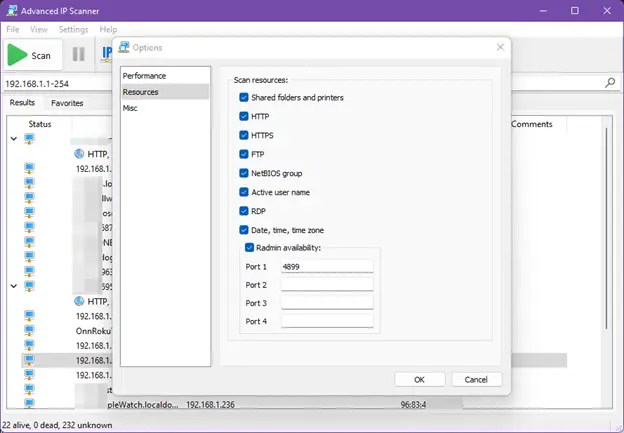Switch to the Favorites tab

(67, 103)
